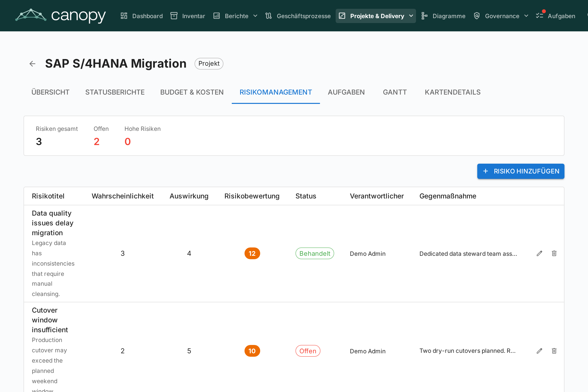Click the Aufgaben checklist icon
This screenshot has width=588, height=392.
tap(539, 16)
